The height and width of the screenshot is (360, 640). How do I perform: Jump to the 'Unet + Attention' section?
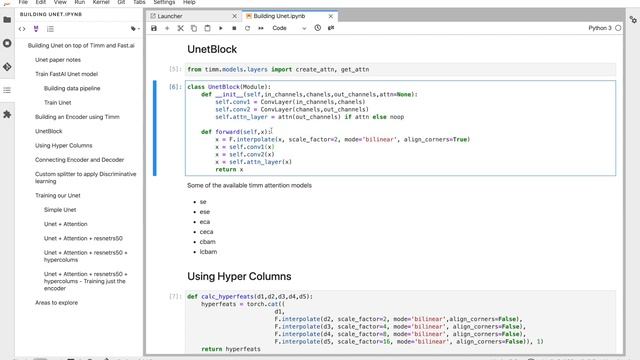pyautogui.click(x=66, y=224)
